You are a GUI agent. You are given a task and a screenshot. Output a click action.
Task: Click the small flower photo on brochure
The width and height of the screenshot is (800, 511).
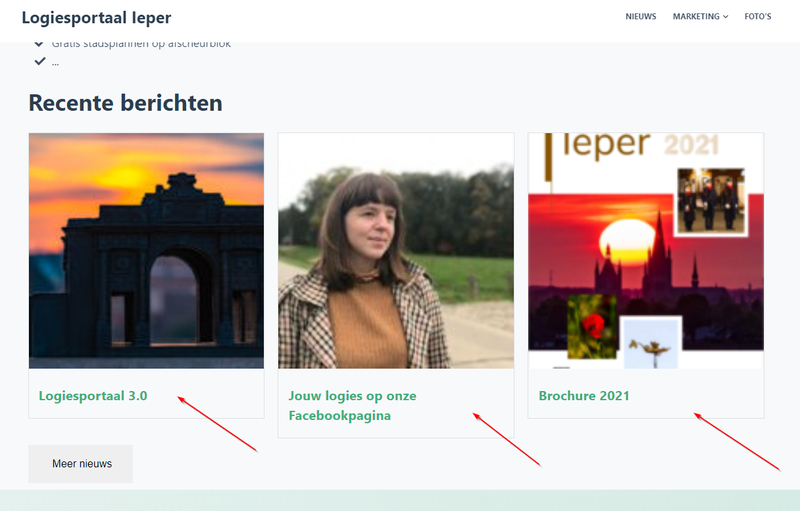point(651,343)
